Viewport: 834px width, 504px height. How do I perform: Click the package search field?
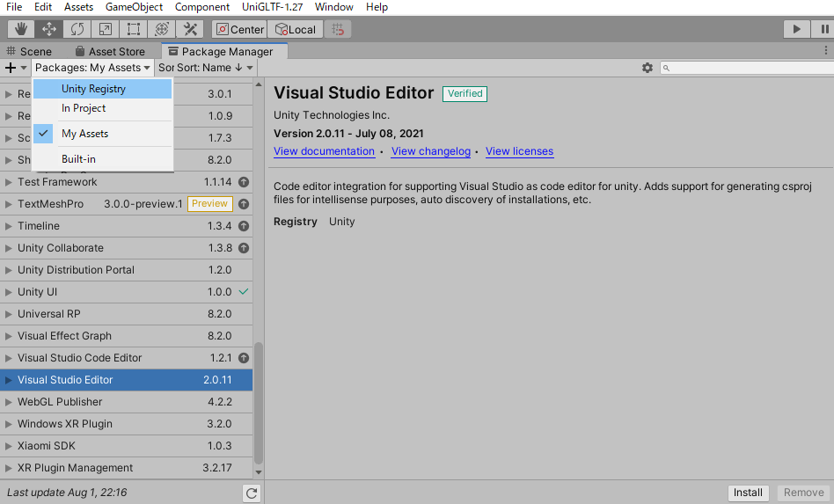(747, 68)
